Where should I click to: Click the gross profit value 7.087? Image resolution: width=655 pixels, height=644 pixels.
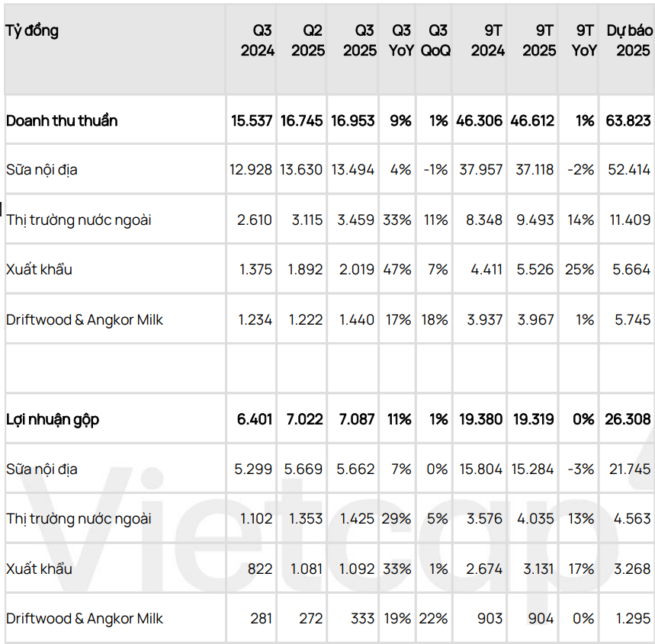point(355,419)
